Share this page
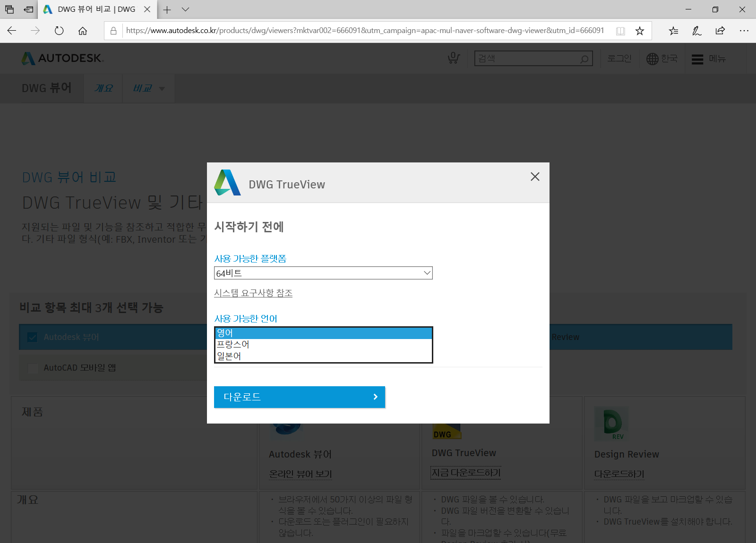 720,31
